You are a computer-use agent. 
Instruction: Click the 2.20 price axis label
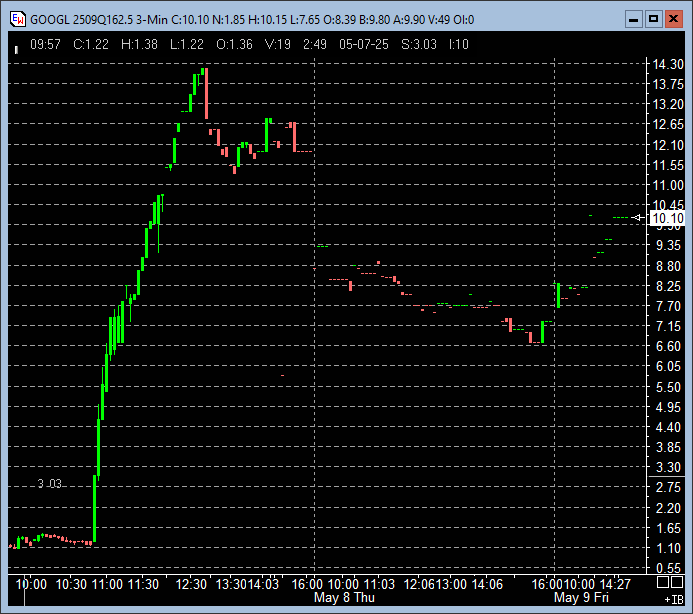click(668, 508)
